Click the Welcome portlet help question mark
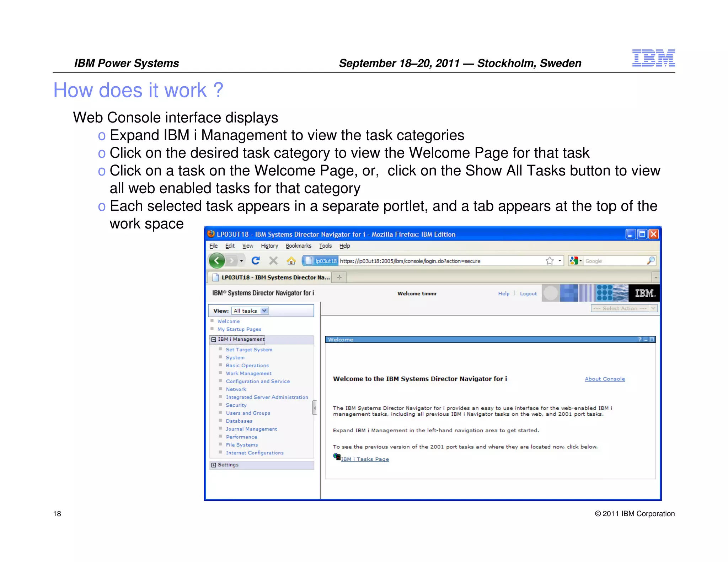This screenshot has width=728, height=562. pyautogui.click(x=640, y=340)
